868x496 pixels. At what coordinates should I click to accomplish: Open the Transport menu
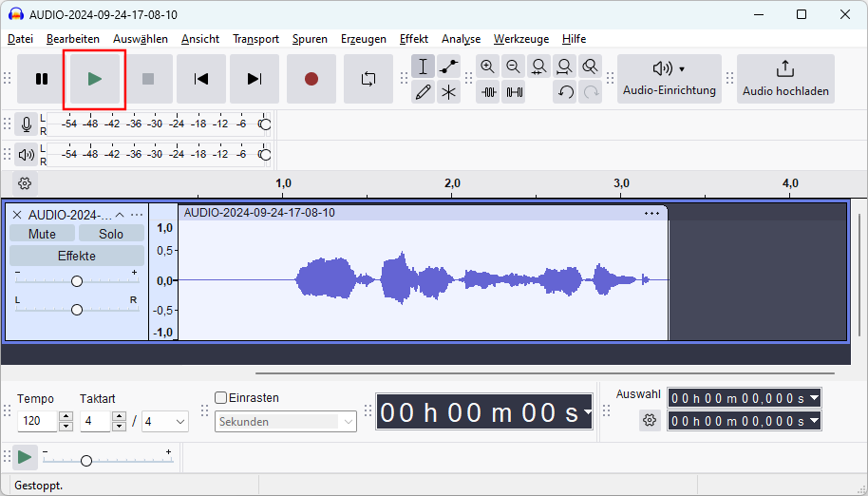pyautogui.click(x=255, y=39)
